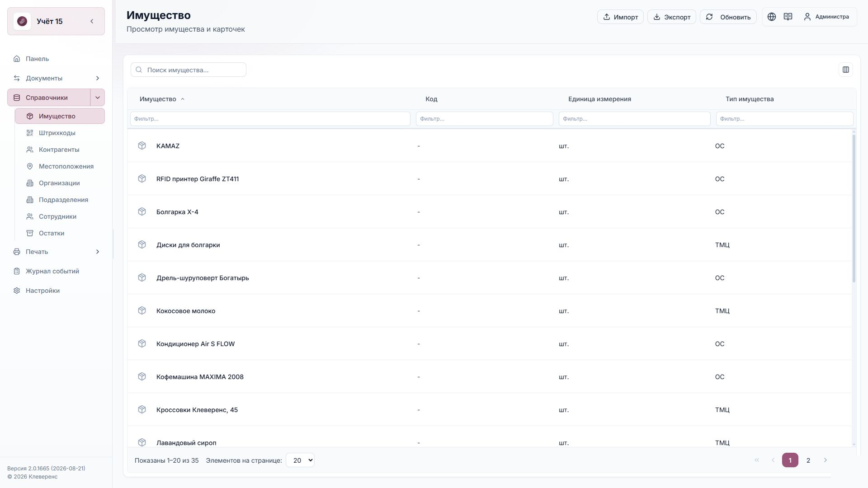Click the Импорт button
868x488 pixels.
(x=620, y=17)
